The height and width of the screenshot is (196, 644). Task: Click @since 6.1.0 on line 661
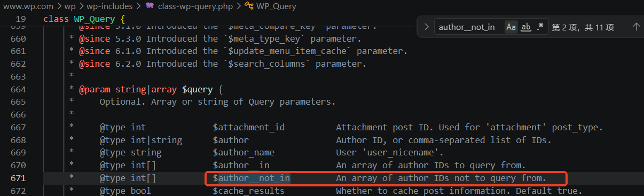tap(110, 51)
